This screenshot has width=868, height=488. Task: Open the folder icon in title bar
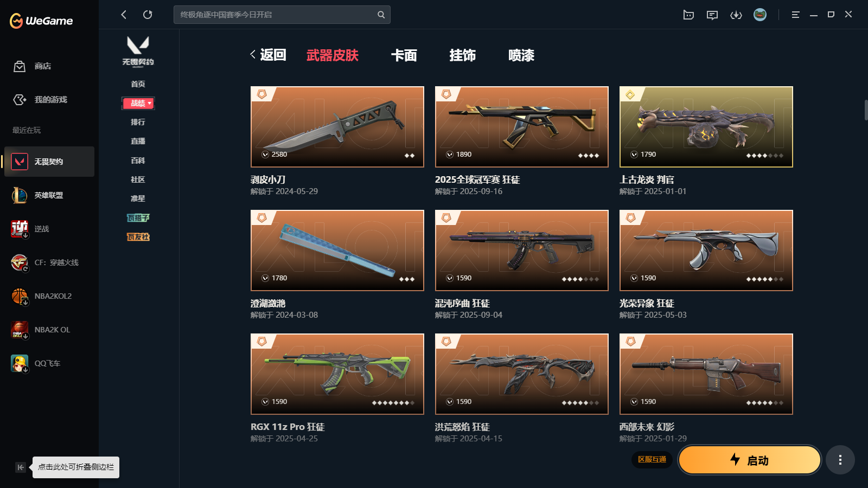coord(688,15)
